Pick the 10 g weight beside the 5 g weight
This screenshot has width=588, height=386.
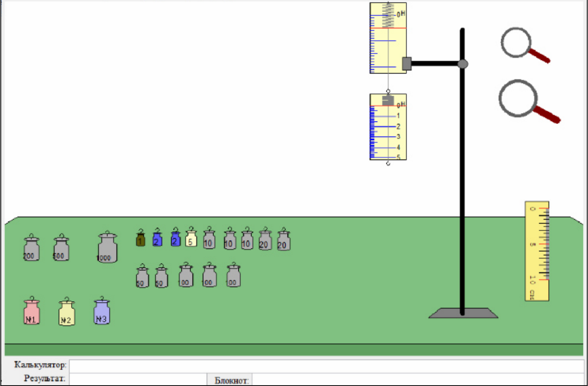(x=209, y=238)
